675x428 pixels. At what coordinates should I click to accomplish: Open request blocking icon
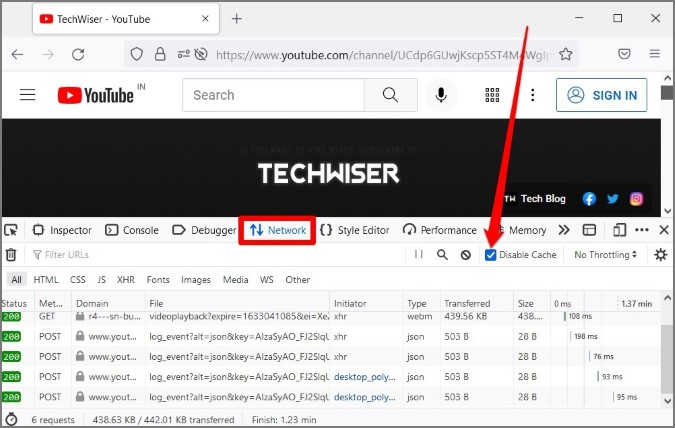click(465, 255)
